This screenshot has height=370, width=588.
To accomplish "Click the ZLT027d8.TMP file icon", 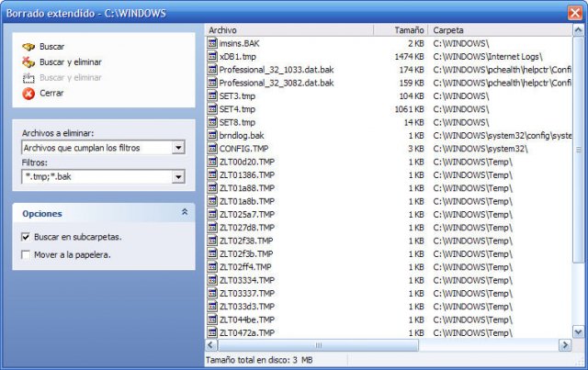I will 212,227.
